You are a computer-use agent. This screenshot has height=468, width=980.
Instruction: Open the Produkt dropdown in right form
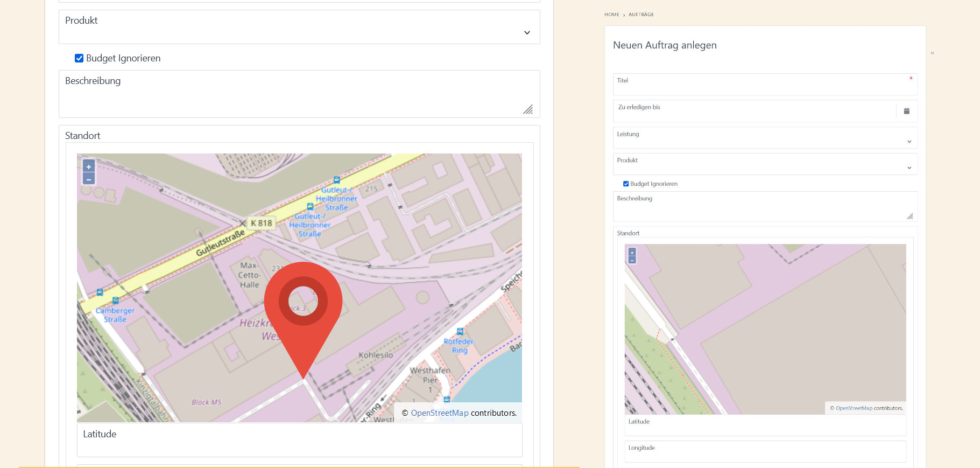point(765,164)
